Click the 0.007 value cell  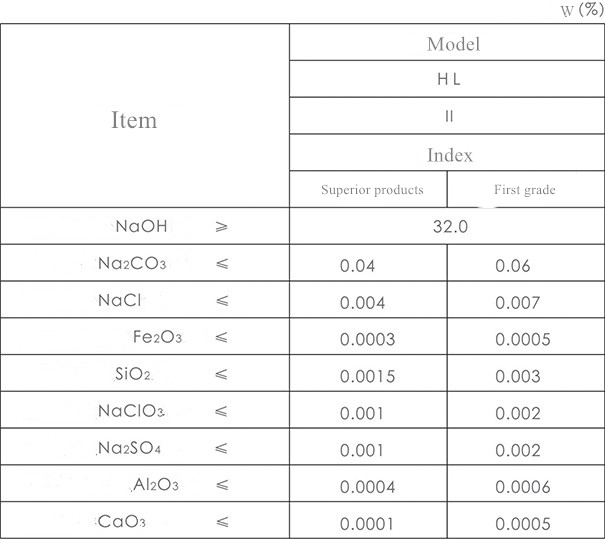click(518, 303)
